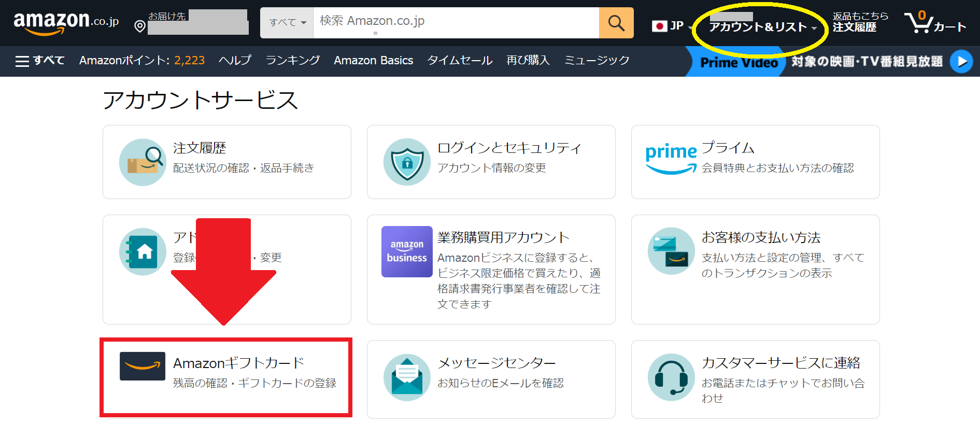Image resolution: width=980 pixels, height=423 pixels.
Task: Click the 注文履歴 package icon
Action: click(x=143, y=162)
